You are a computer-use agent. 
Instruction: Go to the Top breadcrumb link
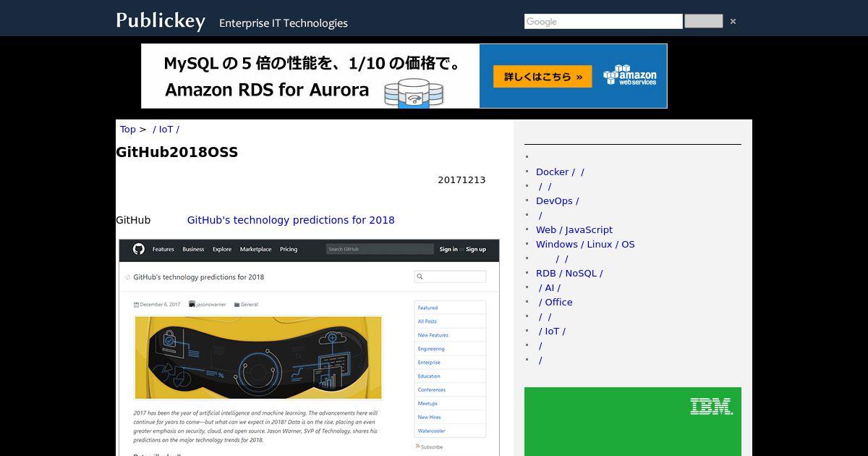coord(127,130)
